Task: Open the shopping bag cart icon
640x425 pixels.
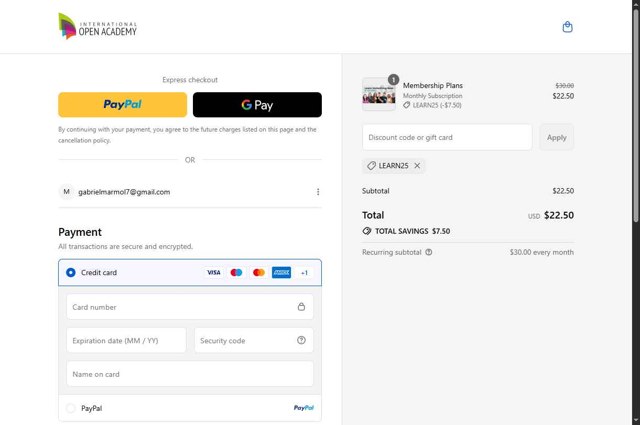Action: pyautogui.click(x=567, y=27)
